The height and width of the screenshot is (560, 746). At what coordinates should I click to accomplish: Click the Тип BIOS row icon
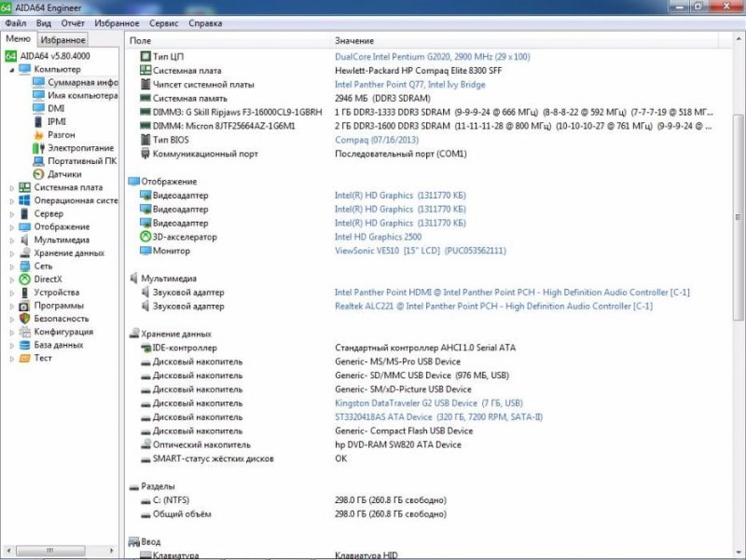(x=145, y=139)
